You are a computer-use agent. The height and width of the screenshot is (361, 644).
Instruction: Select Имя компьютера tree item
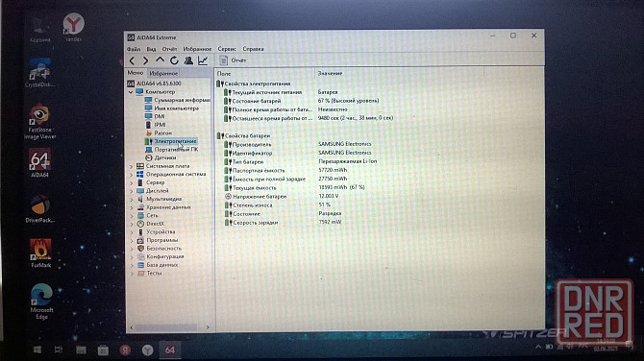pyautogui.click(x=172, y=108)
